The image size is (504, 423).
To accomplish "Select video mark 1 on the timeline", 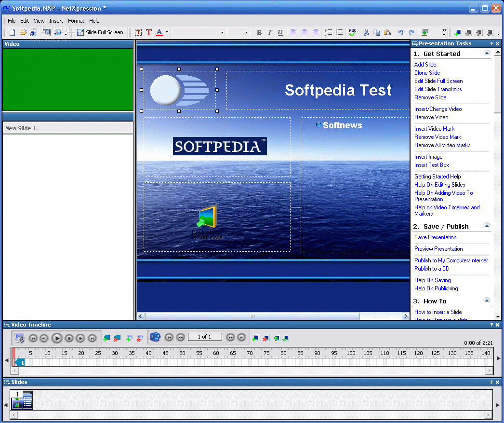I will tap(20, 363).
